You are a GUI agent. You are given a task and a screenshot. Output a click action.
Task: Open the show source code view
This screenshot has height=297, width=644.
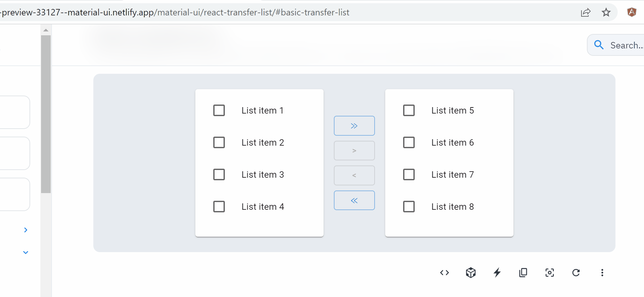pyautogui.click(x=444, y=273)
